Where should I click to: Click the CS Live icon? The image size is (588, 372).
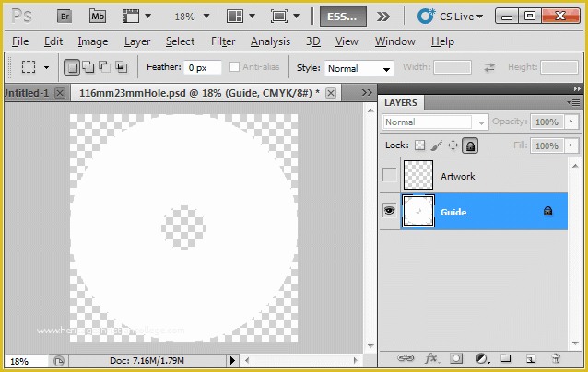426,17
